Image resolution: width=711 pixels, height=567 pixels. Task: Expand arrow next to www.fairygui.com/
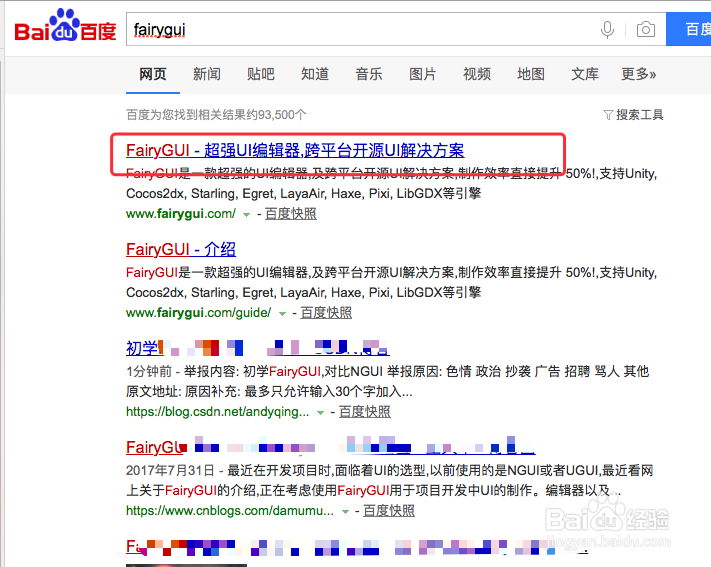tap(246, 215)
